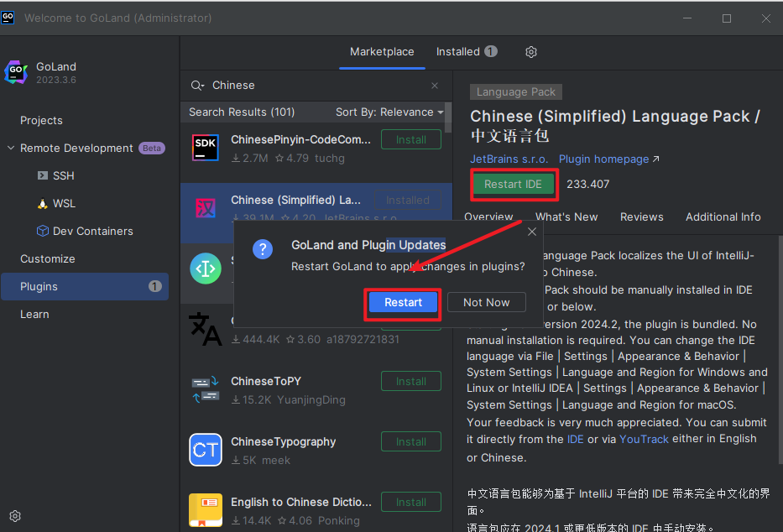Open the Customize section

48,258
